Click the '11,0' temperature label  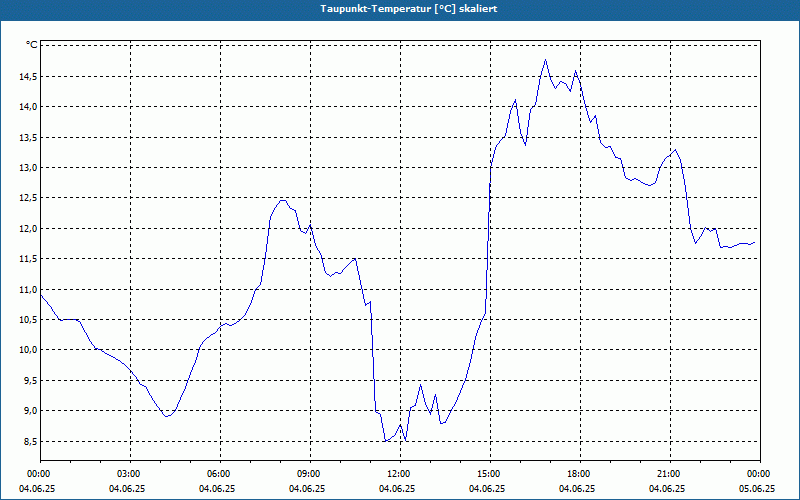pyautogui.click(x=28, y=289)
